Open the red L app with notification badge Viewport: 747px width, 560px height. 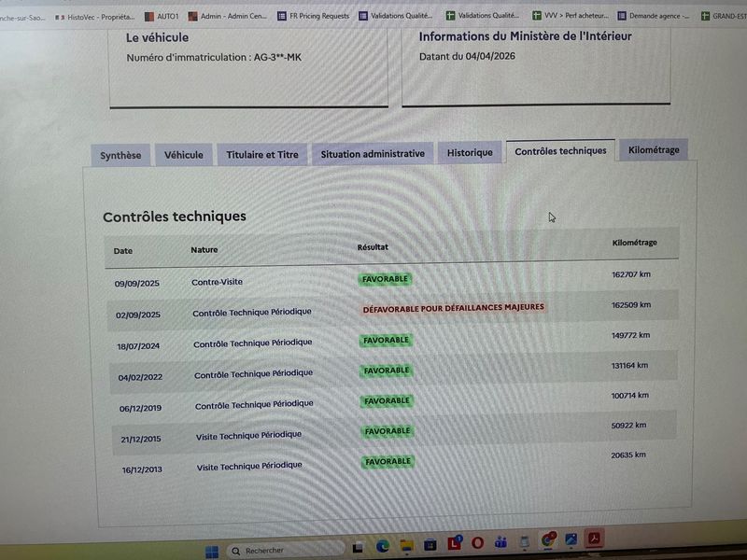(x=455, y=542)
